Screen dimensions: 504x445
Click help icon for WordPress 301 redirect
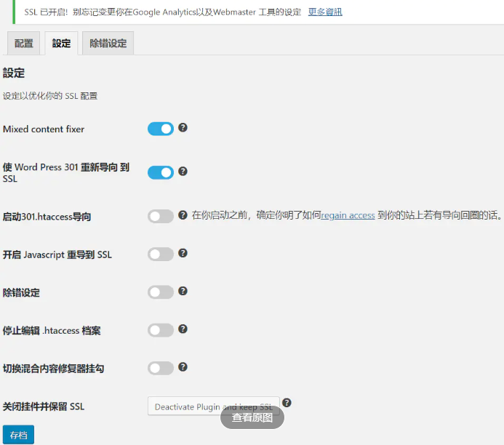(183, 172)
